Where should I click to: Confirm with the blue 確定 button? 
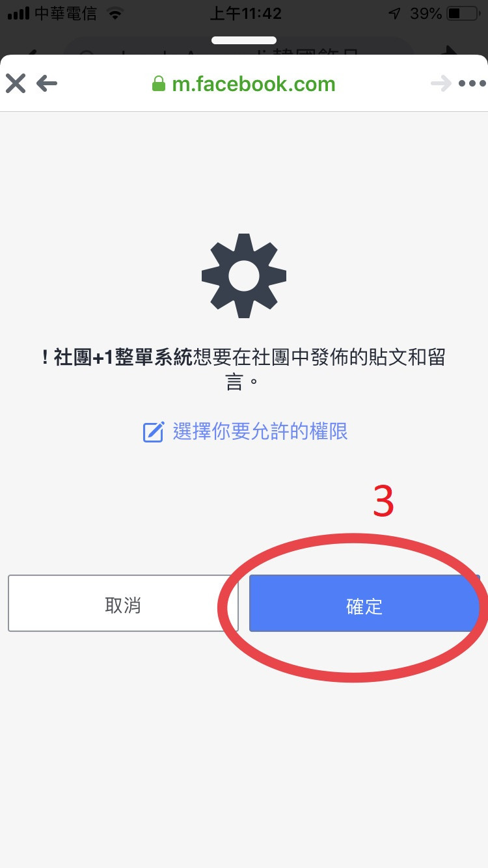[364, 603]
